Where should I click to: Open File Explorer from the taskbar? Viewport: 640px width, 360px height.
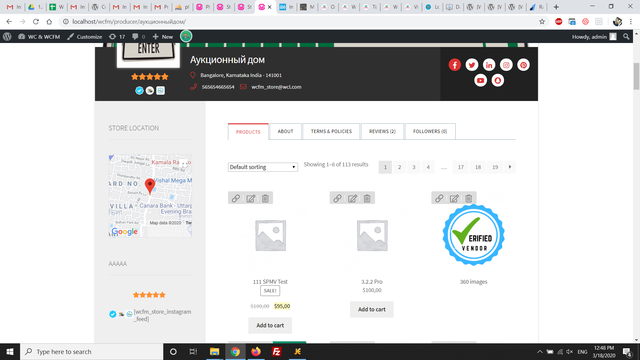point(214,351)
